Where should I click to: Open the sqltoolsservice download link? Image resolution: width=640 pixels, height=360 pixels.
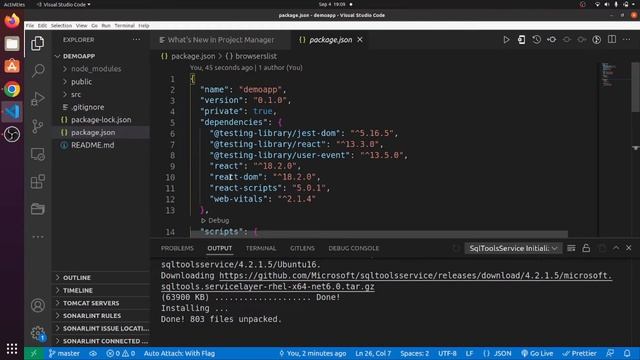point(387,281)
